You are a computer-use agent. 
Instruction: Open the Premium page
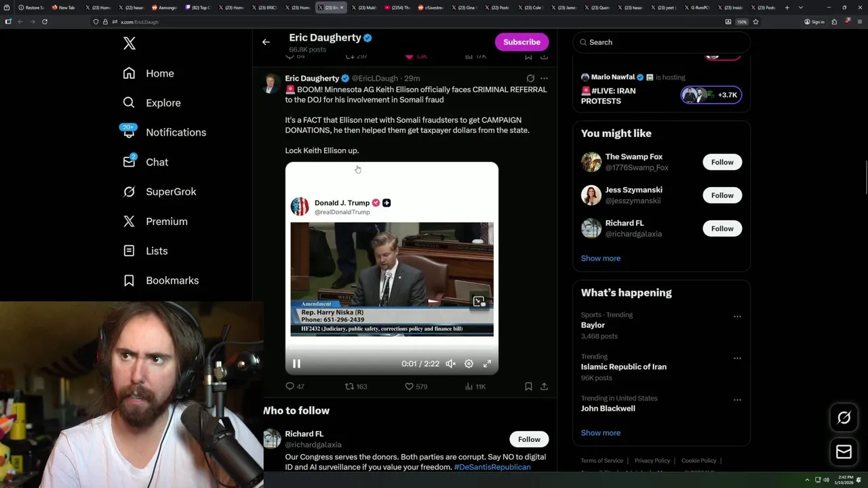click(x=155, y=222)
